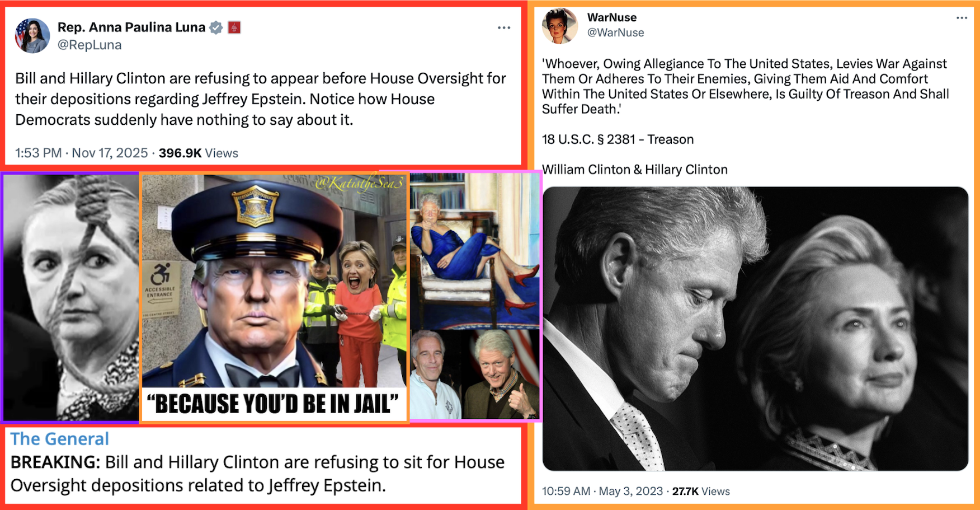The height and width of the screenshot is (510, 980).
Task: Open the WarNuse display name
Action: [x=612, y=17]
